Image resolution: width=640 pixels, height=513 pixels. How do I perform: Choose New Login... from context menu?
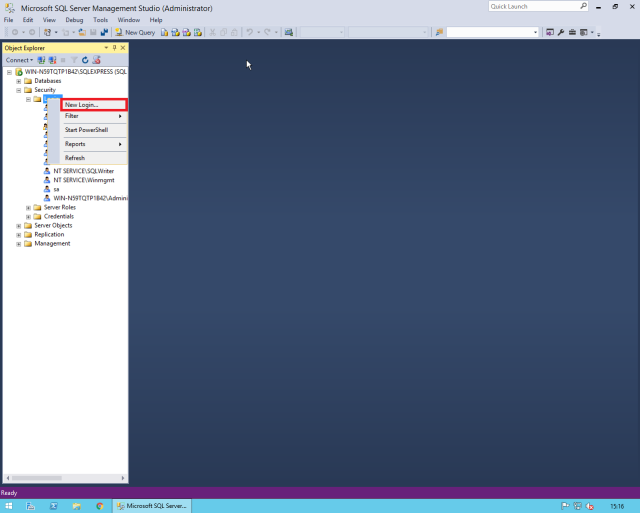pos(94,105)
